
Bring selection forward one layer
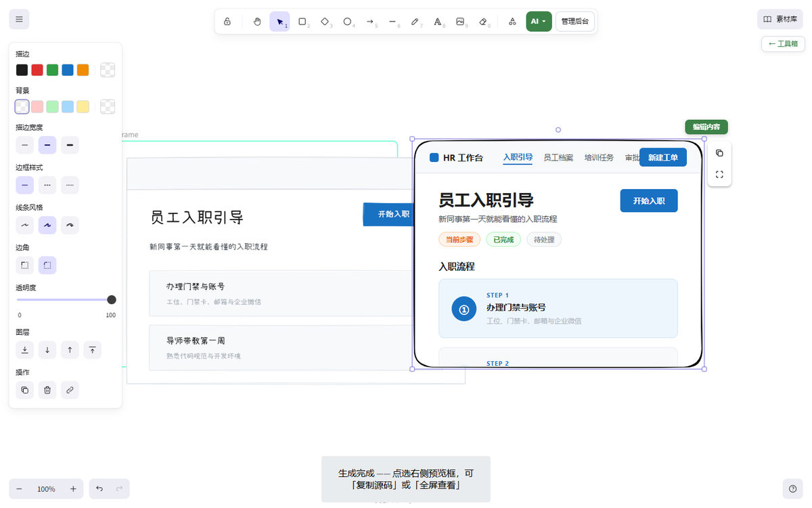tap(70, 350)
